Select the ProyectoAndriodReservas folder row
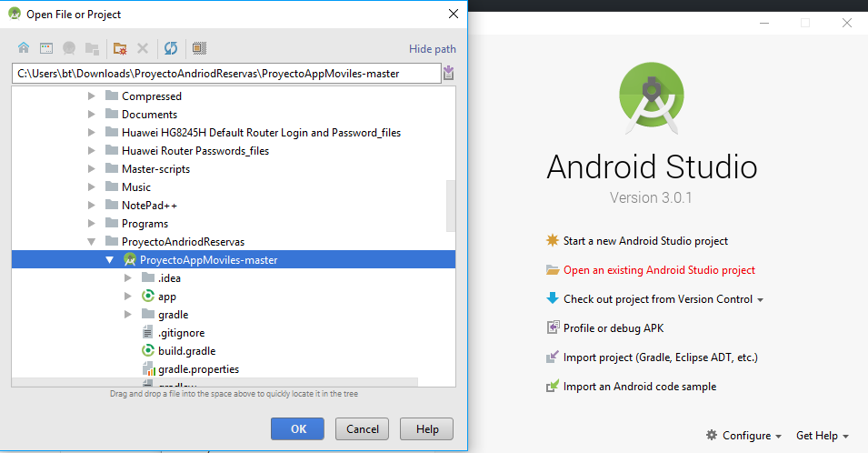 (234, 241)
